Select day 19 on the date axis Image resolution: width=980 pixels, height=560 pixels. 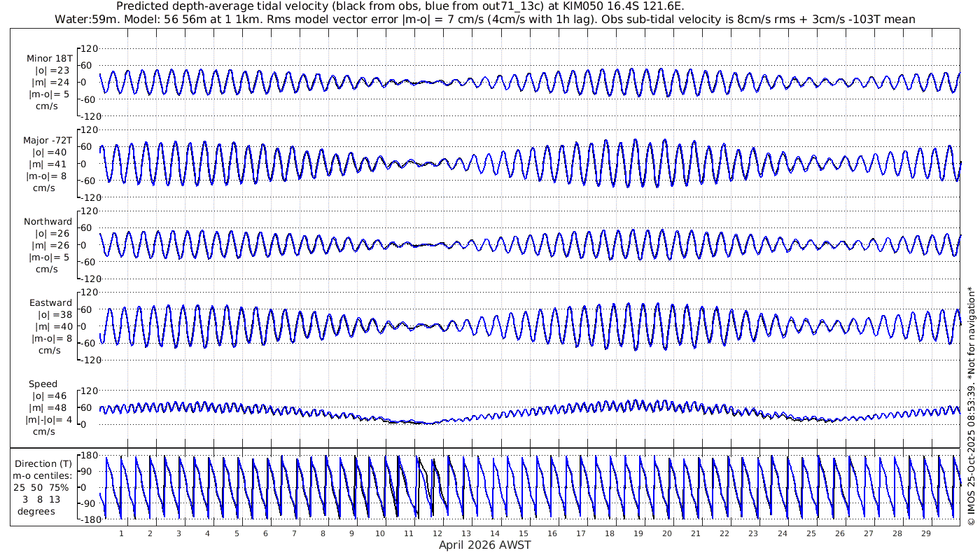pos(638,533)
